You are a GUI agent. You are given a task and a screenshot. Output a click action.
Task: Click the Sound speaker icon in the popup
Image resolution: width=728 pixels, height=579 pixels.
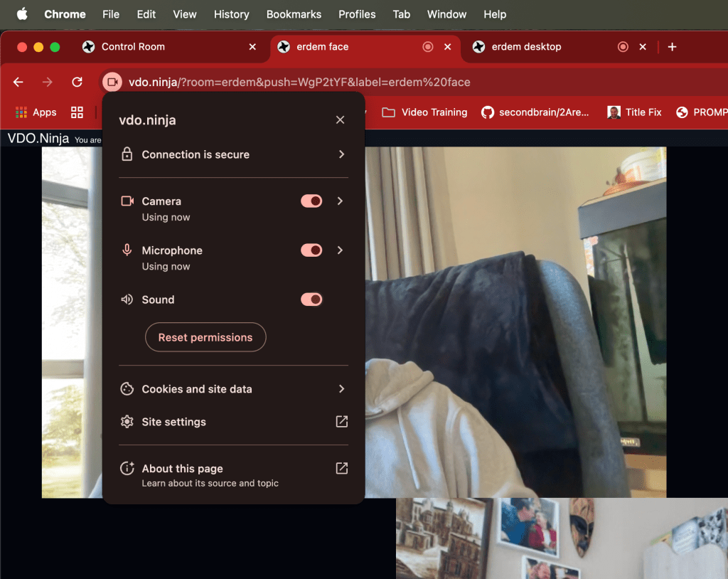[127, 299]
